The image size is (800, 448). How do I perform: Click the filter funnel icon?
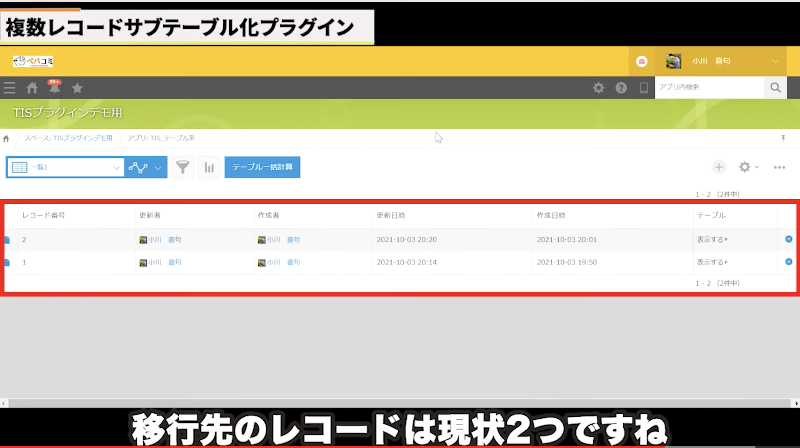click(182, 167)
